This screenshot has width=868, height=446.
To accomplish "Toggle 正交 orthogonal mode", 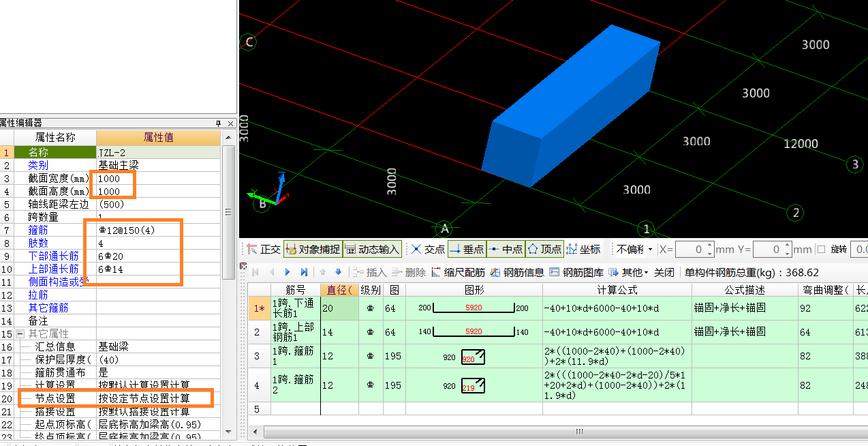I will 263,250.
